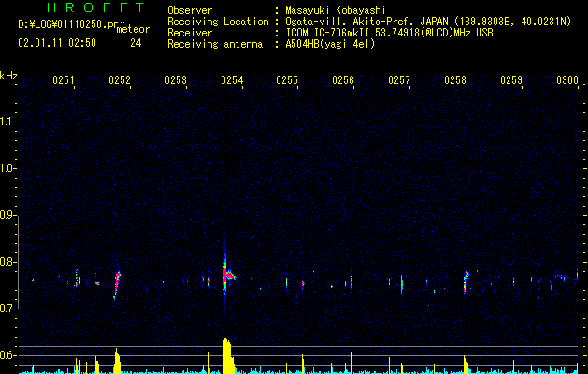The height and width of the screenshot is (374, 588).
Task: Select antenna value A504HB(yagi 4el)
Action: (330, 44)
